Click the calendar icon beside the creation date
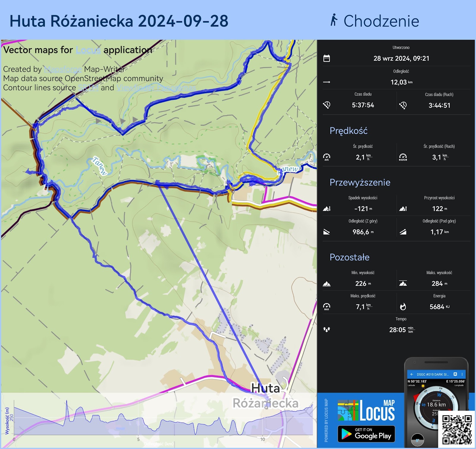The height and width of the screenshot is (449, 476). coord(327,58)
